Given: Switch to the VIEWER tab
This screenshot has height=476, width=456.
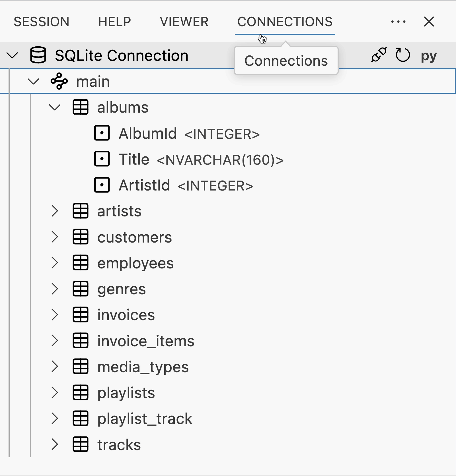Looking at the screenshot, I should [x=184, y=22].
